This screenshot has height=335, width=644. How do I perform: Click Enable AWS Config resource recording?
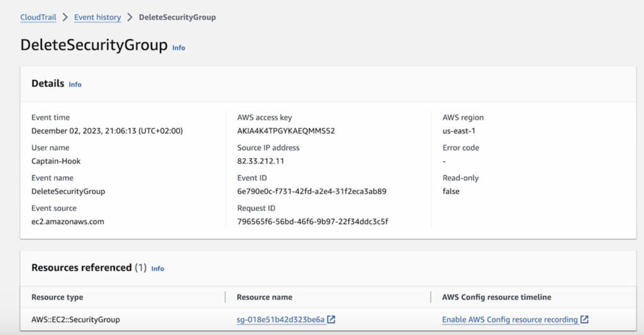(x=509, y=319)
